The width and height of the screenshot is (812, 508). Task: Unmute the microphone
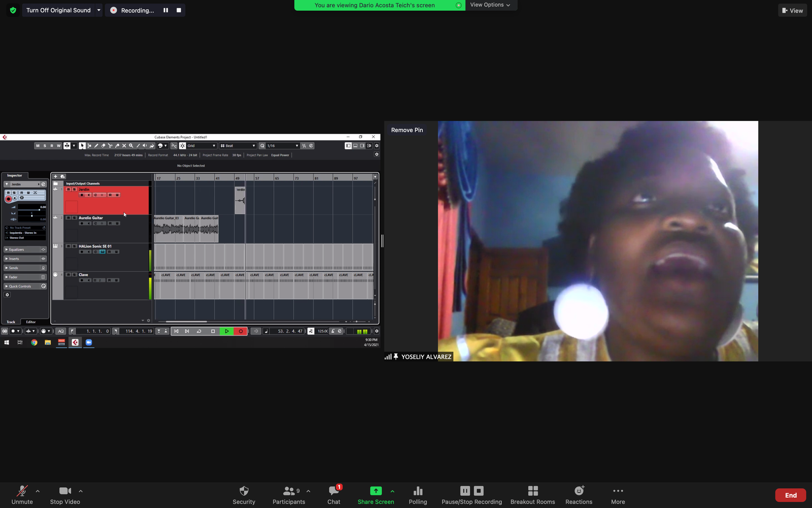coord(22,495)
